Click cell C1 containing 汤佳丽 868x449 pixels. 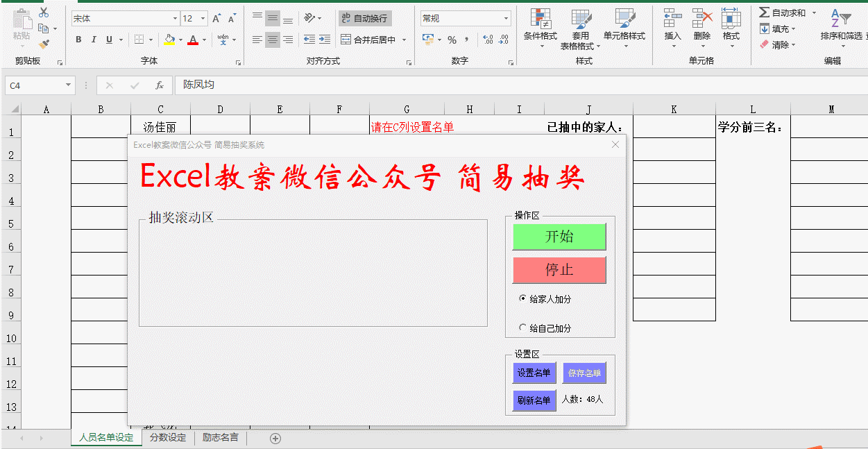pos(160,127)
